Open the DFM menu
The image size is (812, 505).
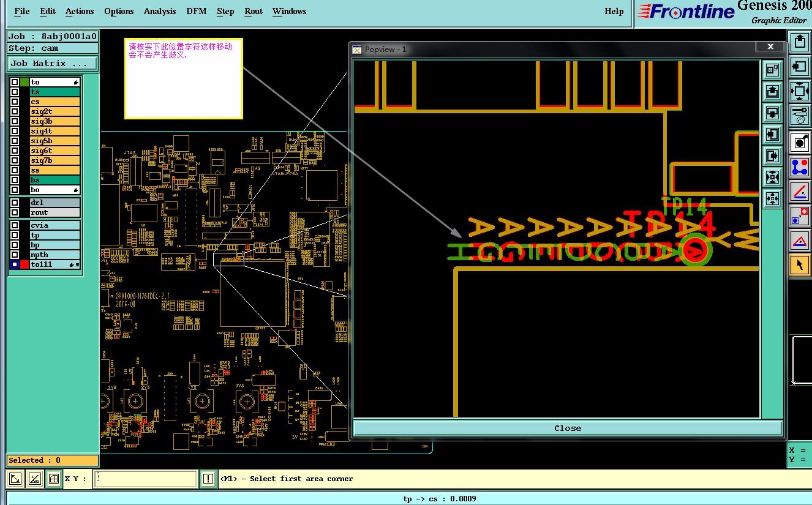click(x=197, y=11)
